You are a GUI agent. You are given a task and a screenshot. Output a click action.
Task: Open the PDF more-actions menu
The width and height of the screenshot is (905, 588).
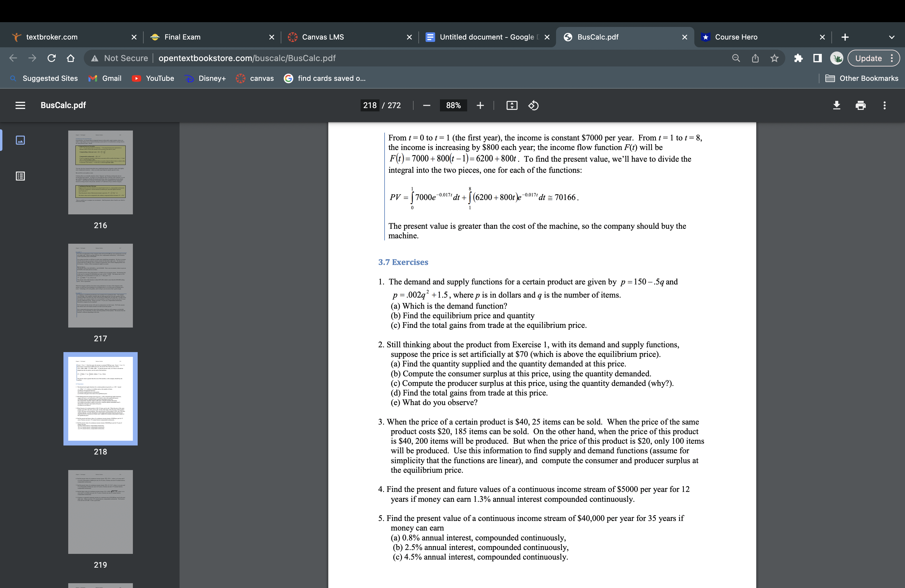click(x=884, y=105)
